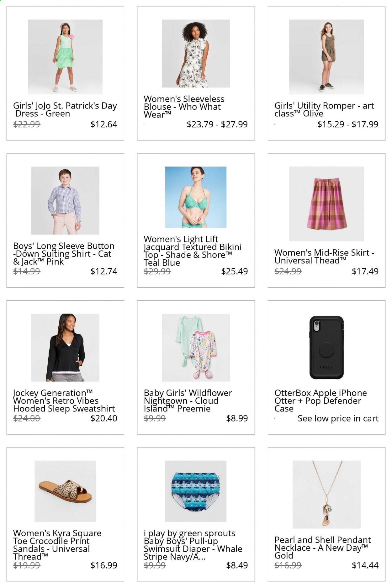Open the OtterBox Otter + Pop Defender Case title
The image size is (392, 588).
coord(320,401)
